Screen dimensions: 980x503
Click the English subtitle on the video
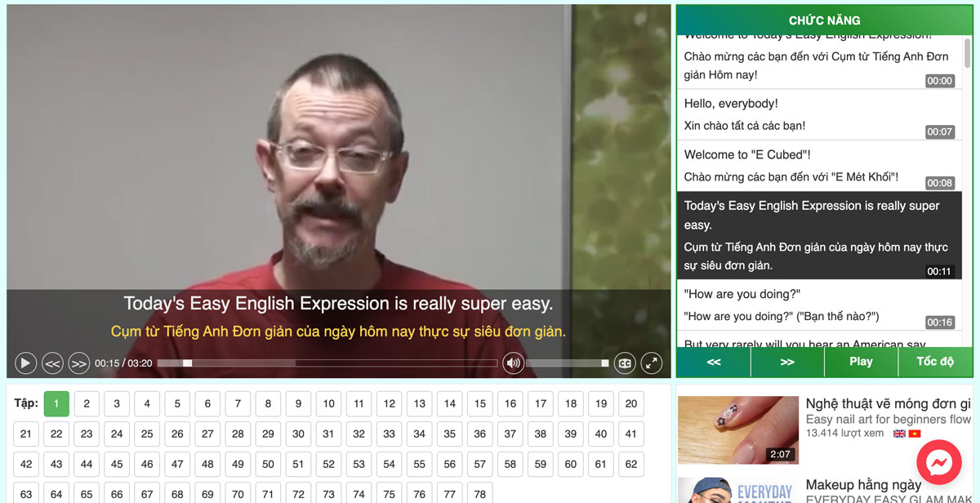[x=338, y=304]
